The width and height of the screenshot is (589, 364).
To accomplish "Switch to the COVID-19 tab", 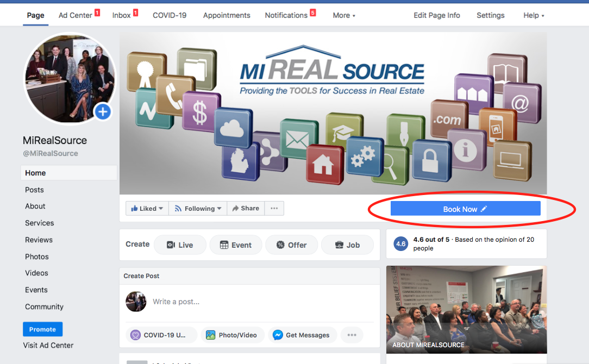I will click(x=170, y=15).
